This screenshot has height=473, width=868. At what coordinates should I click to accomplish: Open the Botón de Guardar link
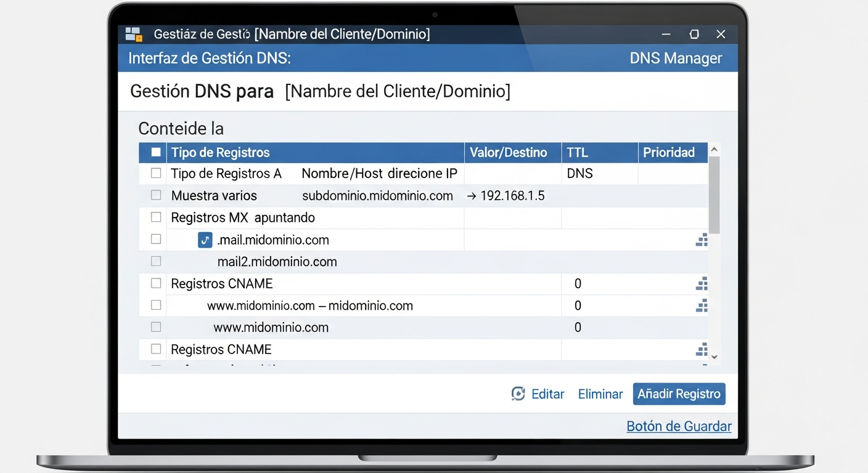click(x=679, y=426)
